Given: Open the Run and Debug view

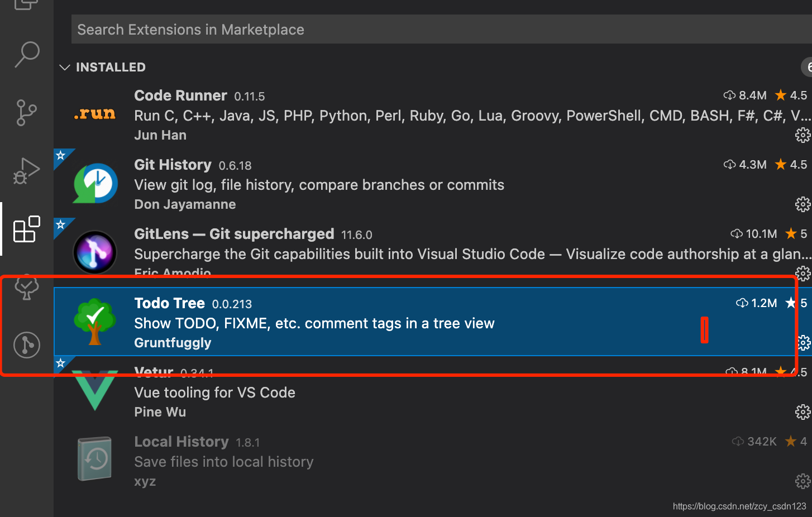Looking at the screenshot, I should (27, 170).
